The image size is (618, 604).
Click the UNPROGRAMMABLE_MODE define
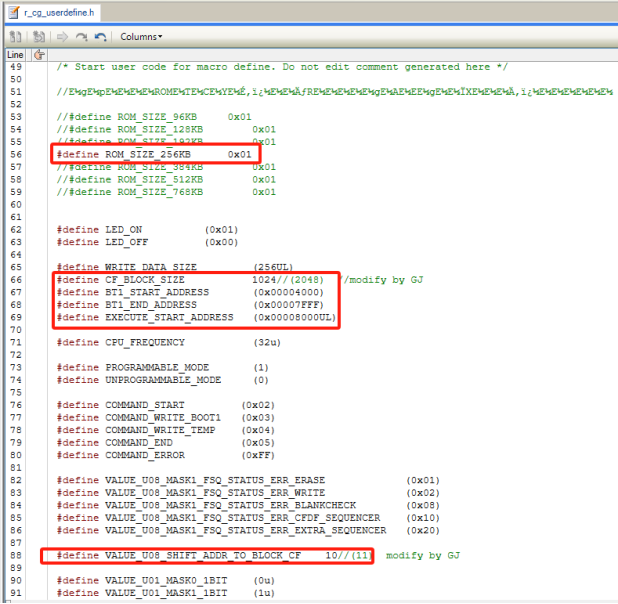pos(162,380)
